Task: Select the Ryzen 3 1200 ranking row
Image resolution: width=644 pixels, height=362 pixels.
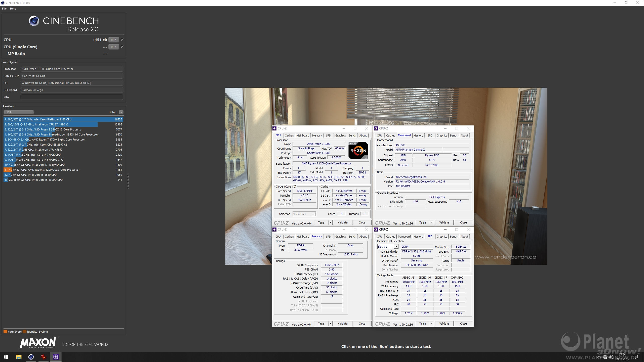Action: click(x=63, y=170)
